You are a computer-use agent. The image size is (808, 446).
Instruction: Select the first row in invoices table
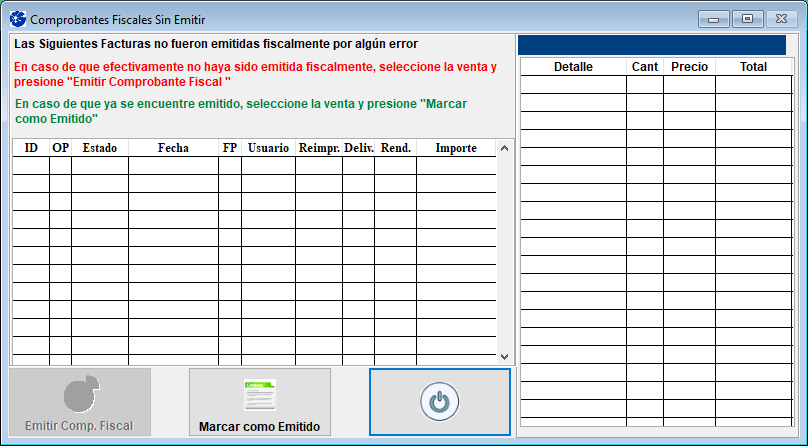coord(254,166)
